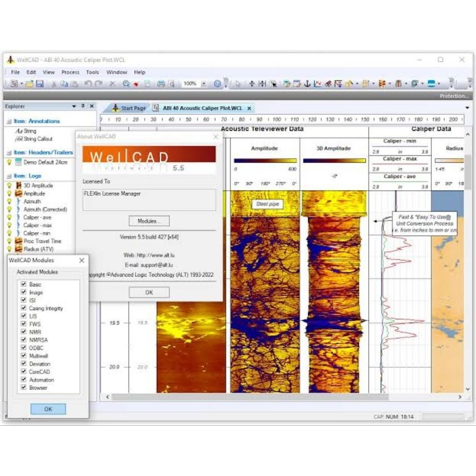
Task: Click the horizontal scrollbar below the plot
Action: pyautogui.click(x=279, y=397)
